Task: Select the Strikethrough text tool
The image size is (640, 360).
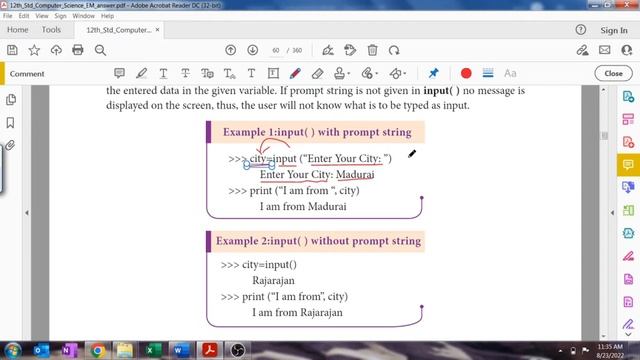Action: pos(185,73)
